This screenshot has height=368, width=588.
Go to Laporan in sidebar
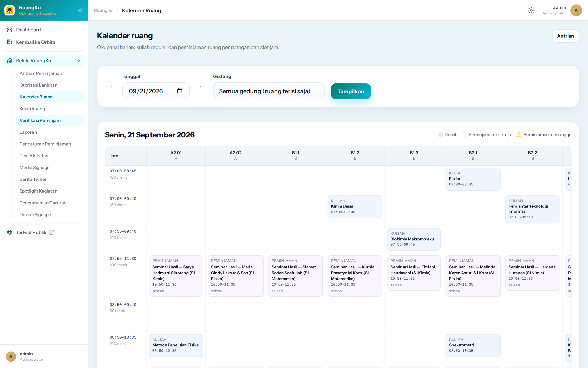pos(50,132)
